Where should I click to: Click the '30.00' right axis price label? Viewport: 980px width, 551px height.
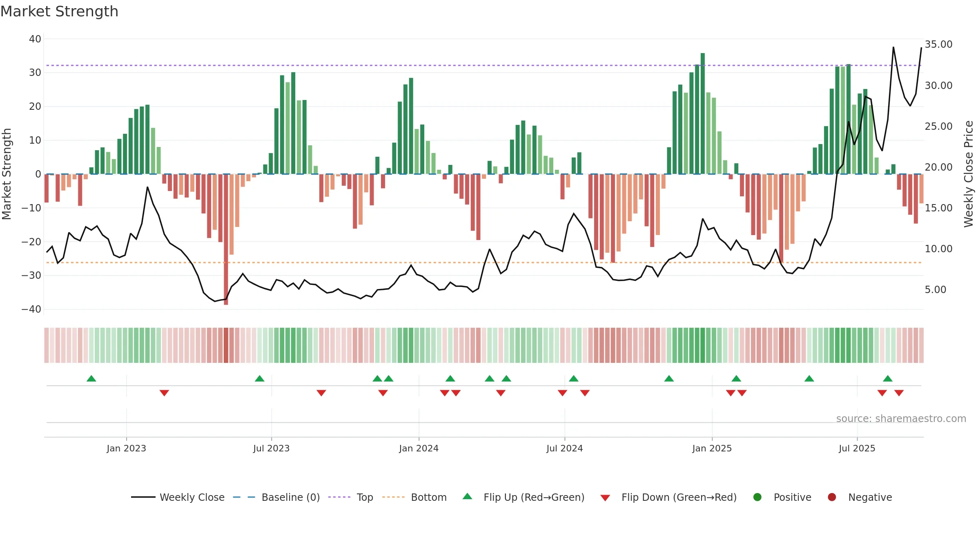click(938, 86)
